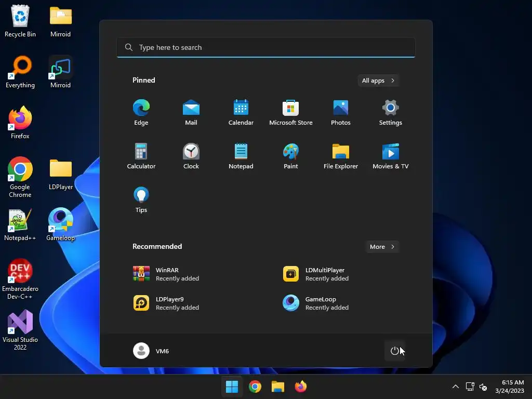
Task: Open File Explorer in pinned apps
Action: point(341,156)
